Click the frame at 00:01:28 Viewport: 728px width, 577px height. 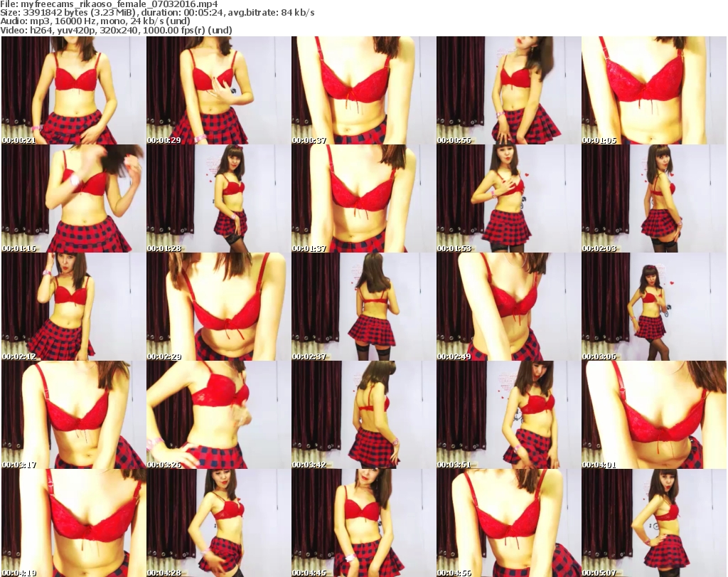pos(218,198)
